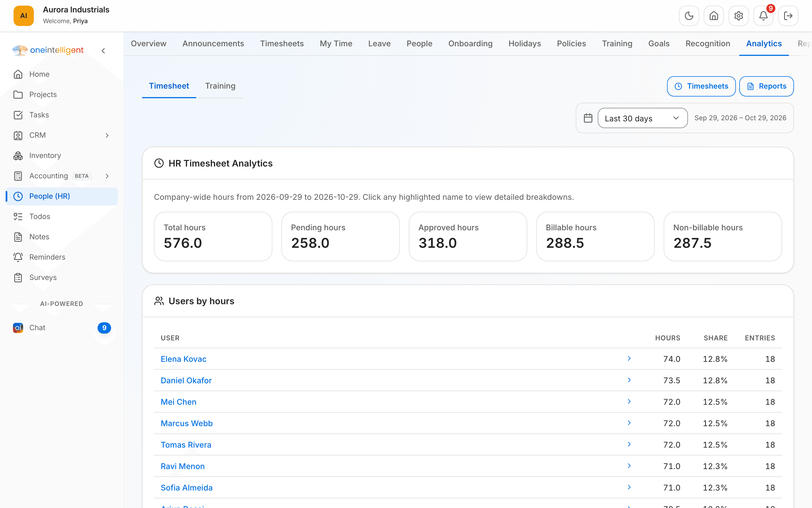812x508 pixels.
Task: Open Surveys clipboard icon in sidebar
Action: [18, 277]
